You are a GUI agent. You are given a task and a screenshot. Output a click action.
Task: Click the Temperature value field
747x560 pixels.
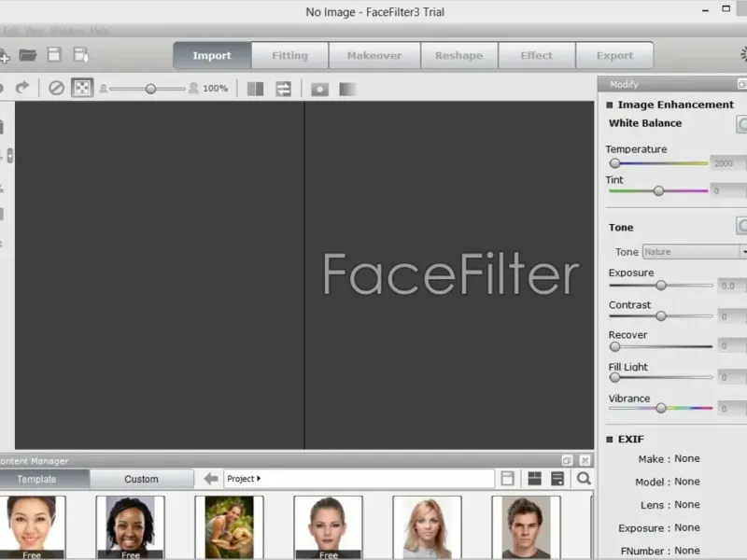pos(728,163)
